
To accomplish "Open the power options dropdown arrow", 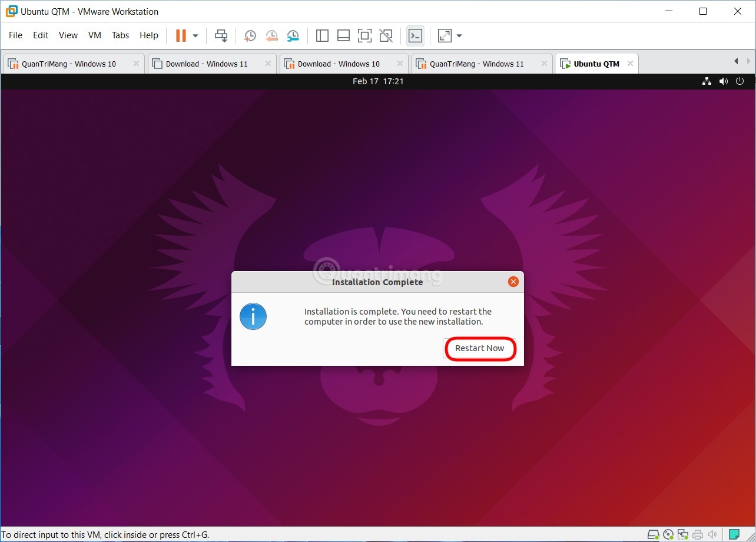I will [195, 36].
